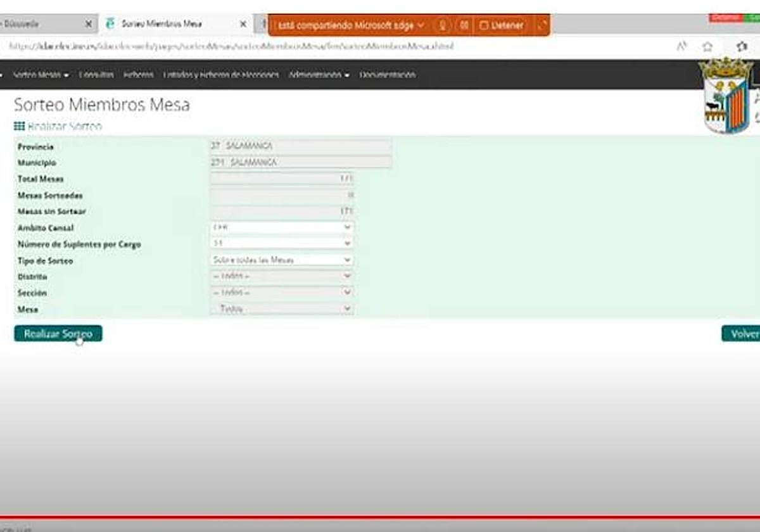Open the Administración menu

[x=319, y=75]
